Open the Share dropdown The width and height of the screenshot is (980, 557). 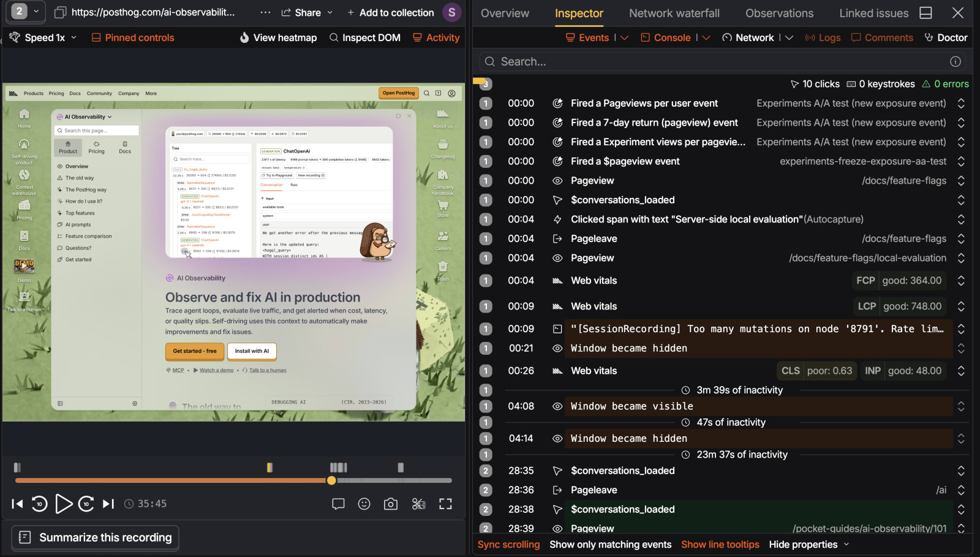(307, 12)
